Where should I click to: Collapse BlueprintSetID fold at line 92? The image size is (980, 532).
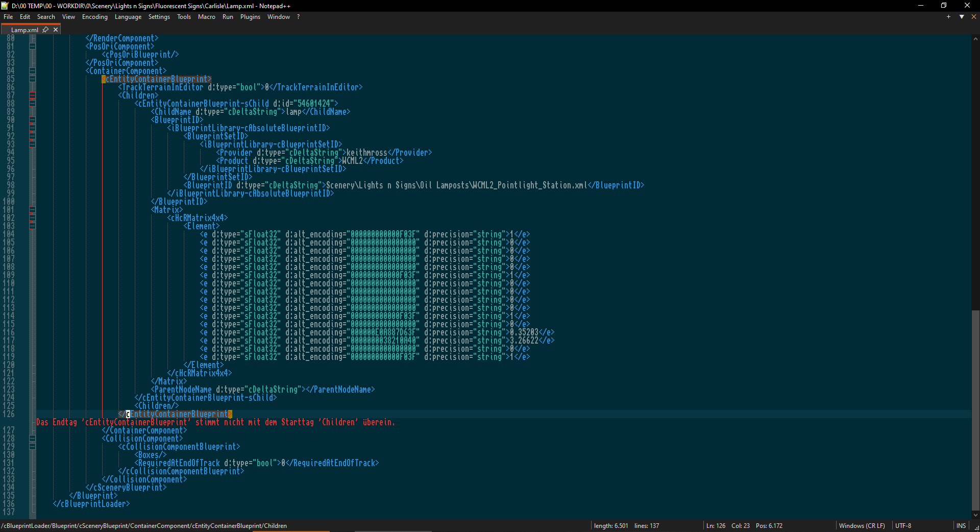(x=33, y=136)
